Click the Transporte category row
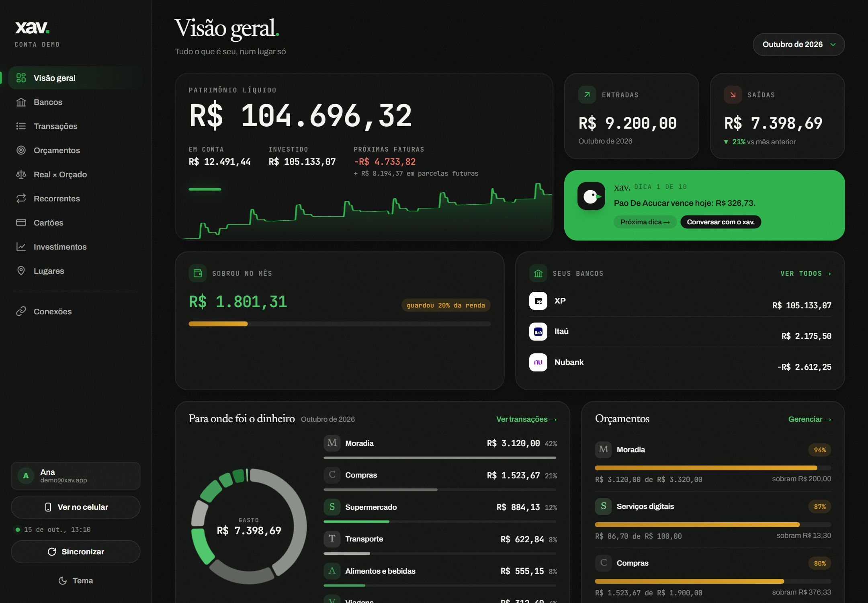Image resolution: width=868 pixels, height=603 pixels. 440,543
